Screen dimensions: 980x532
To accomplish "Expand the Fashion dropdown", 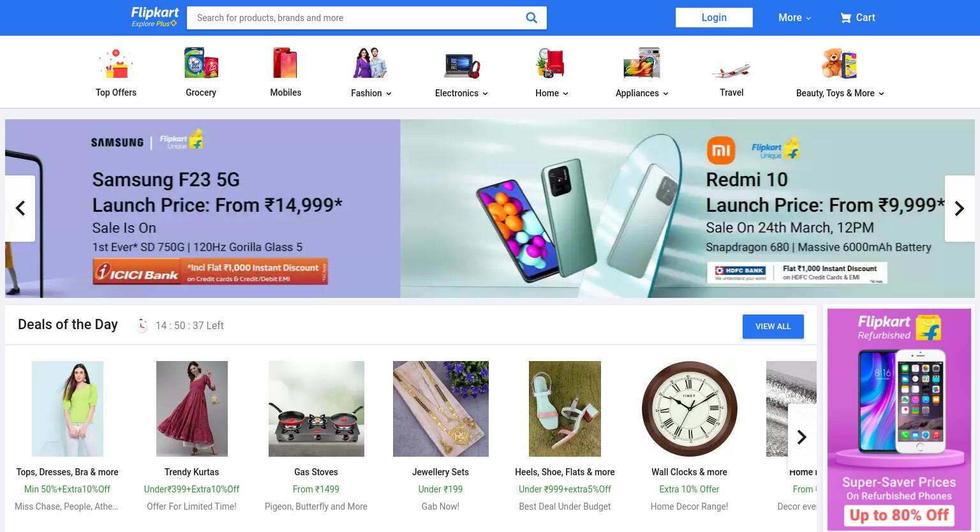I will coord(371,93).
